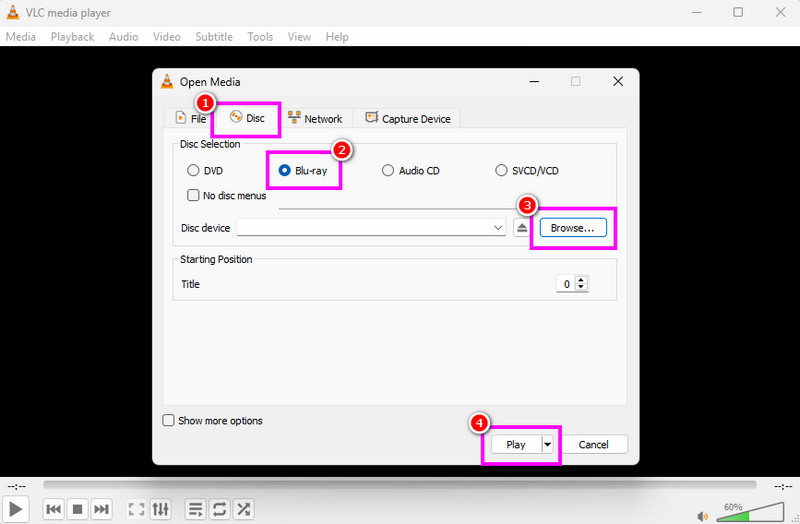This screenshot has height=524, width=800.
Task: Toggle loop playback mode icon
Action: click(x=219, y=509)
